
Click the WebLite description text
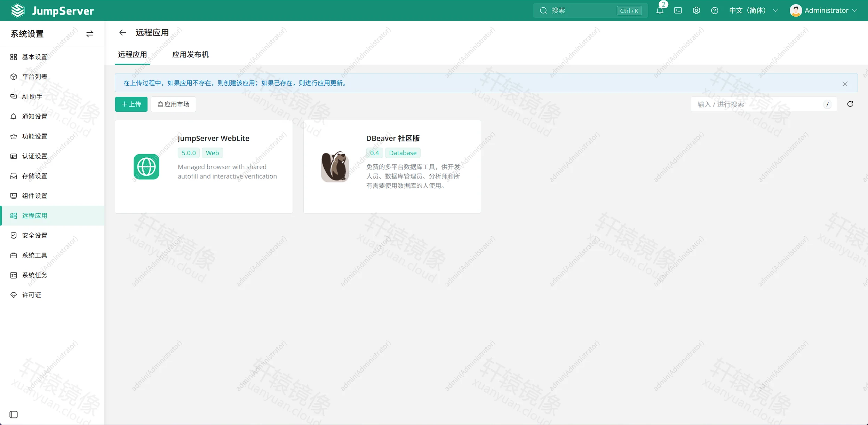(x=227, y=172)
